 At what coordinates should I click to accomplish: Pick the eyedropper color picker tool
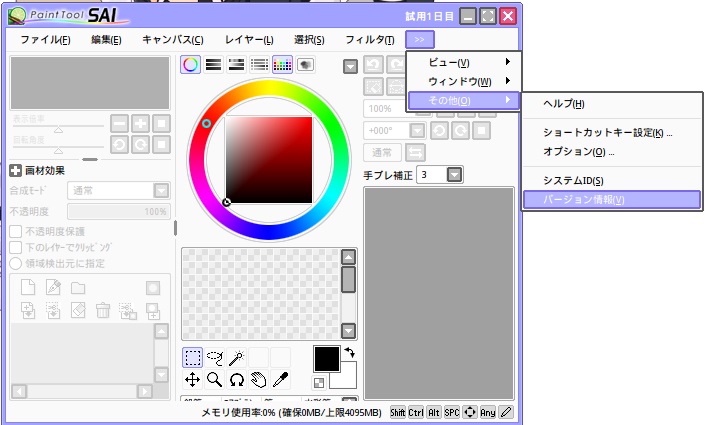point(281,380)
